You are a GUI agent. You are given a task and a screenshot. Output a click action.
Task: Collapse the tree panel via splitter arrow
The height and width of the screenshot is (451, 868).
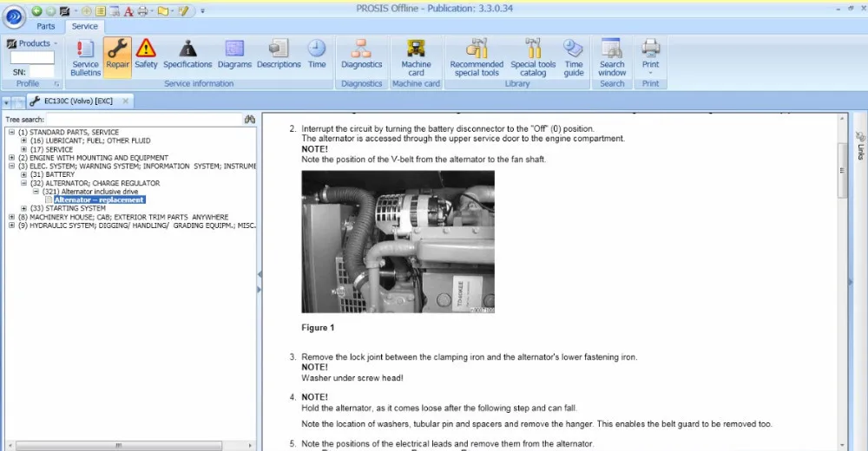click(x=259, y=274)
